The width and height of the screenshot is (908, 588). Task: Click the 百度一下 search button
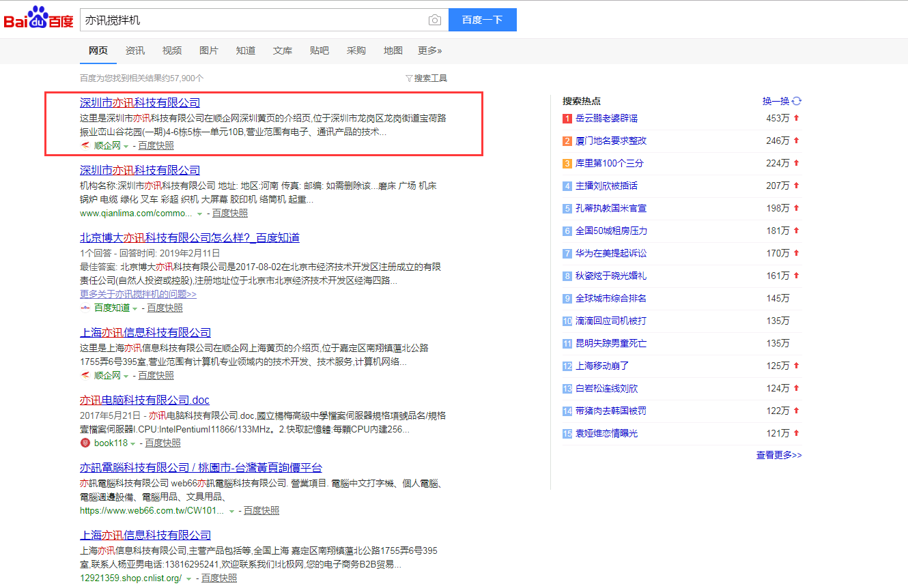(483, 20)
